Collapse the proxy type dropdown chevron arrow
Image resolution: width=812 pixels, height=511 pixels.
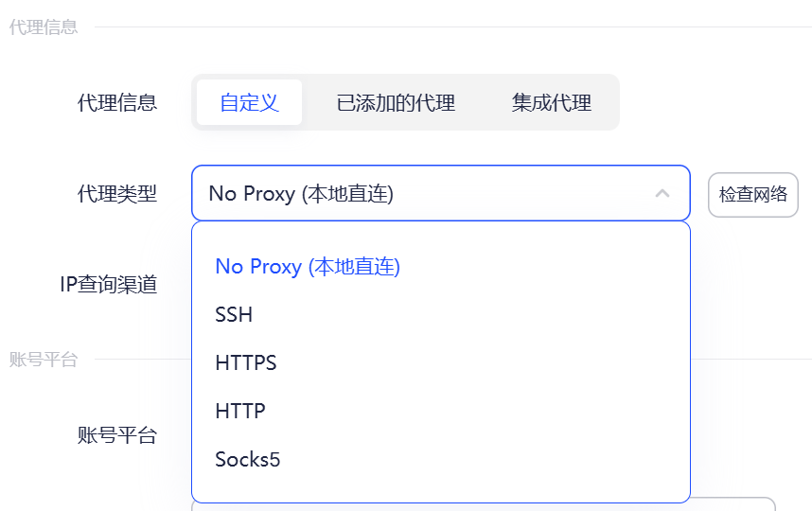pyautogui.click(x=662, y=194)
